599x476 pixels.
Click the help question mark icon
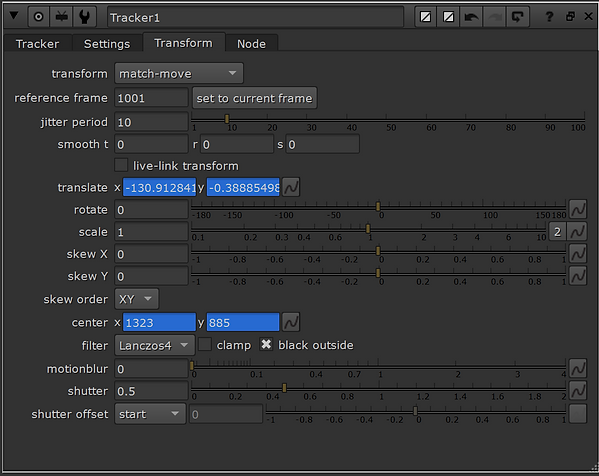(x=549, y=17)
